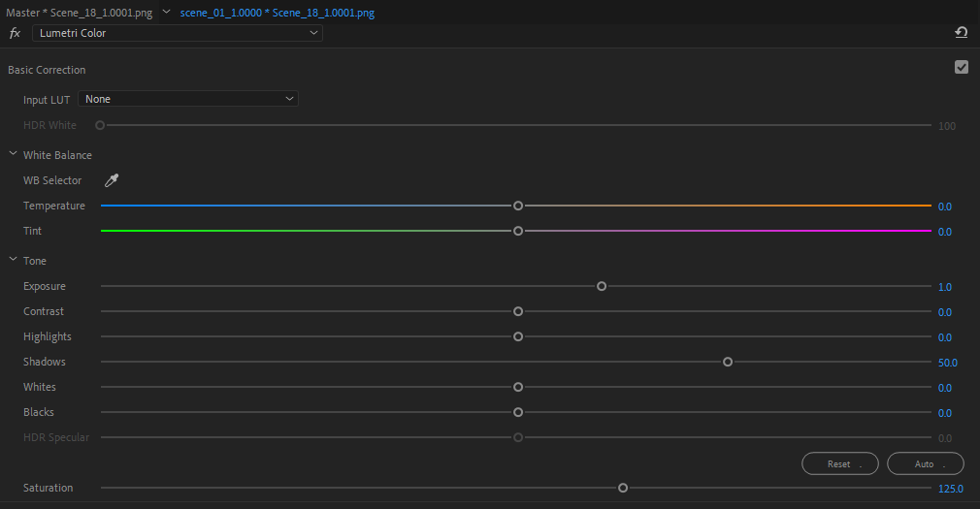Image resolution: width=980 pixels, height=509 pixels.
Task: Click the Exposure slider knob
Action: pyautogui.click(x=602, y=286)
